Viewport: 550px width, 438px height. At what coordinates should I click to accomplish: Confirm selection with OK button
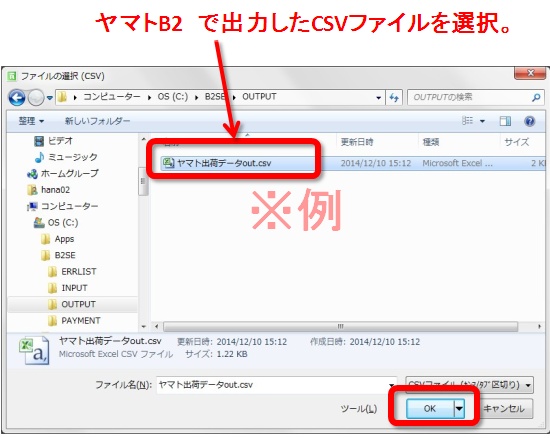(x=430, y=409)
